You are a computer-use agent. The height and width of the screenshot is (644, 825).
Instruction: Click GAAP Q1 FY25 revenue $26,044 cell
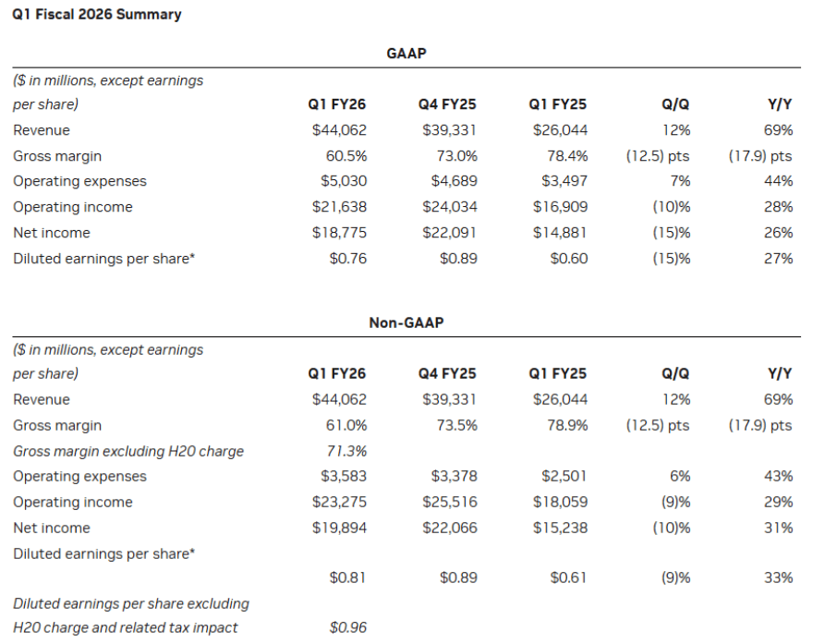(561, 130)
